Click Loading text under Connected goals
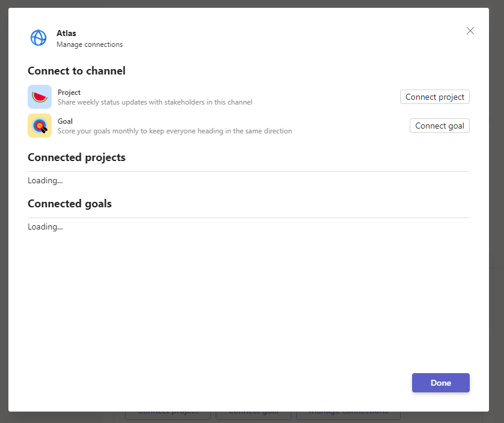The image size is (504, 423). (45, 227)
